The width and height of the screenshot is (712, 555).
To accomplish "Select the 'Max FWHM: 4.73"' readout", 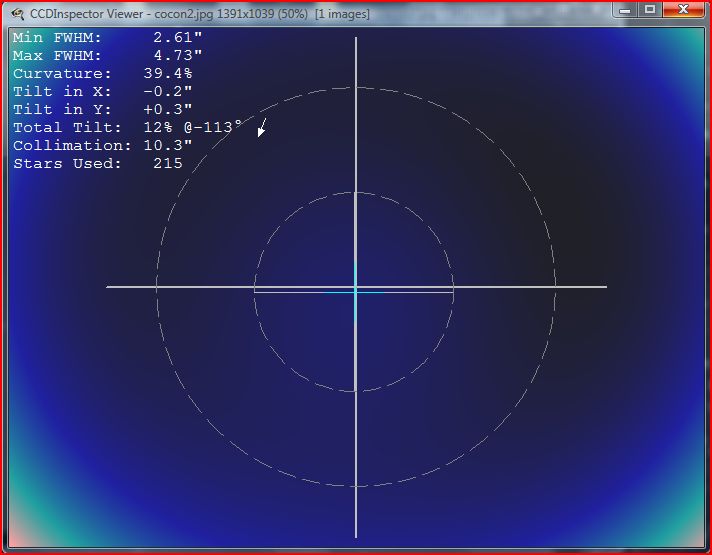I will pos(108,55).
